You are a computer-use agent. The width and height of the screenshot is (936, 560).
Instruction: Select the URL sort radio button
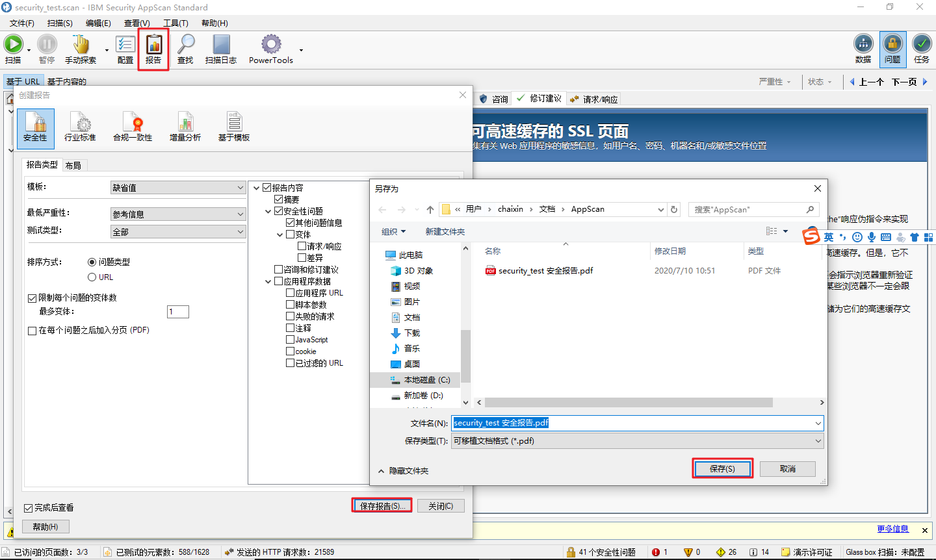[92, 277]
